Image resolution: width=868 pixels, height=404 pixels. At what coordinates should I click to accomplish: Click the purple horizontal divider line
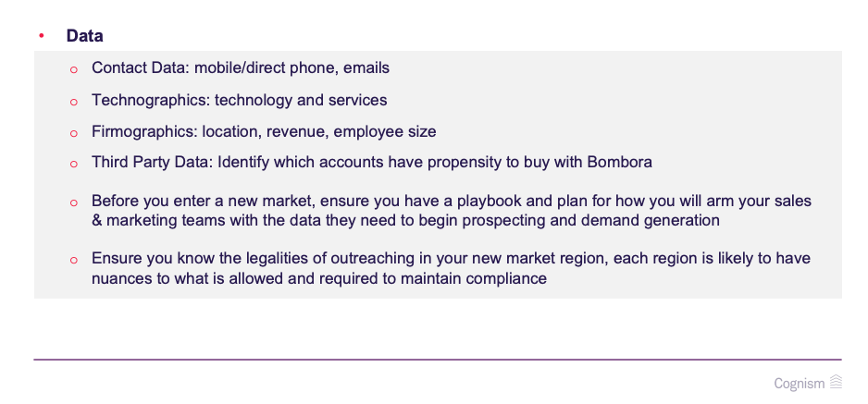pyautogui.click(x=438, y=360)
